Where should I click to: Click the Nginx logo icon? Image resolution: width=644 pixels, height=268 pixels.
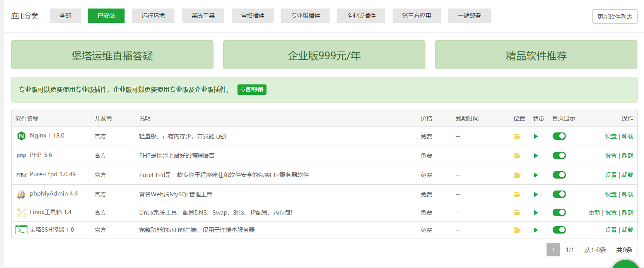coord(21,136)
